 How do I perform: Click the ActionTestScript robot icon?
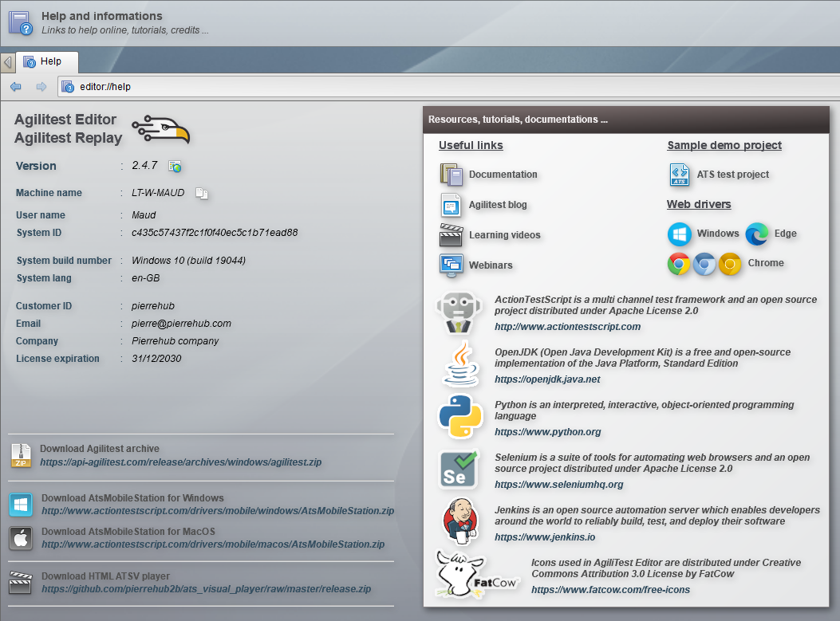459,312
